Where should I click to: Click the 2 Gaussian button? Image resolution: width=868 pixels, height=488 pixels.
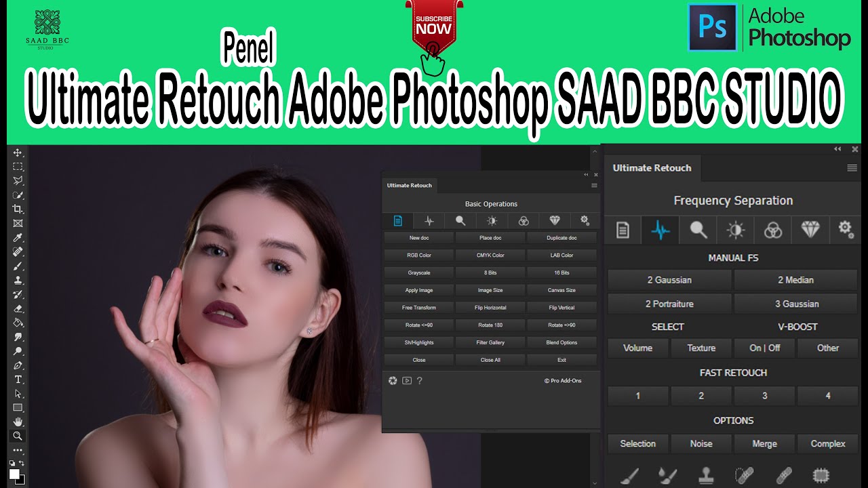[x=669, y=280]
